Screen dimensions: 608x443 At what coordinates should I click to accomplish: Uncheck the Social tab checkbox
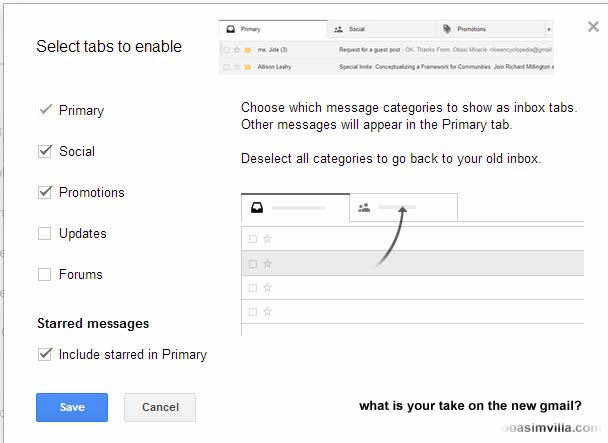[44, 151]
